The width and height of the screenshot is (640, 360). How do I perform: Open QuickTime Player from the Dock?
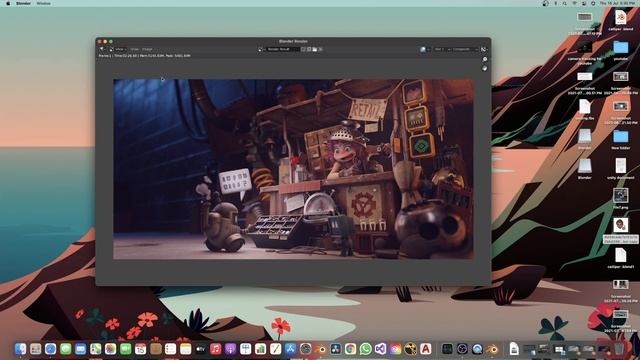[x=477, y=349]
